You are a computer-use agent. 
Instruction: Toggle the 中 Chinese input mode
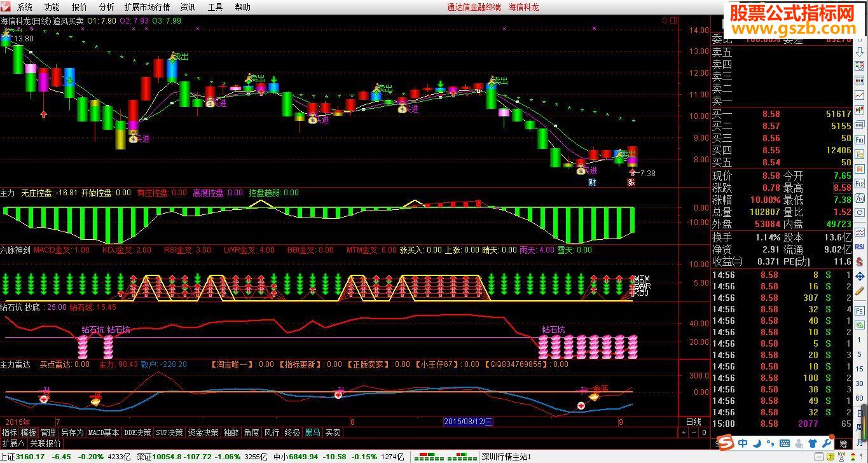click(x=743, y=443)
